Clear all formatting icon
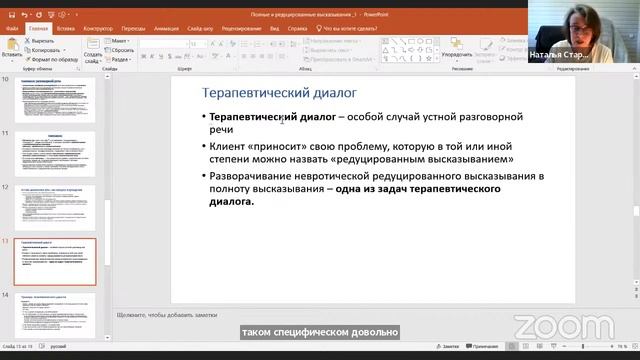 click(233, 44)
